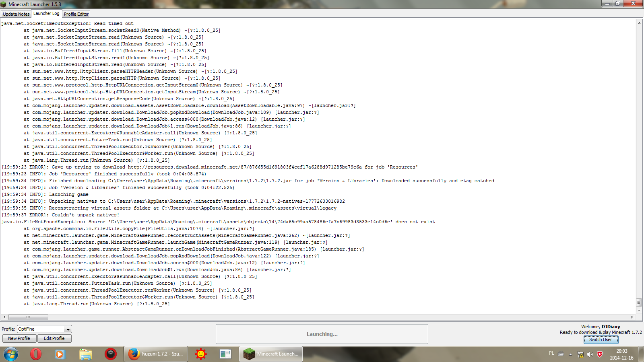Launch Opera browser from the taskbar
Viewport: 644px width, 362px height.
point(36,354)
